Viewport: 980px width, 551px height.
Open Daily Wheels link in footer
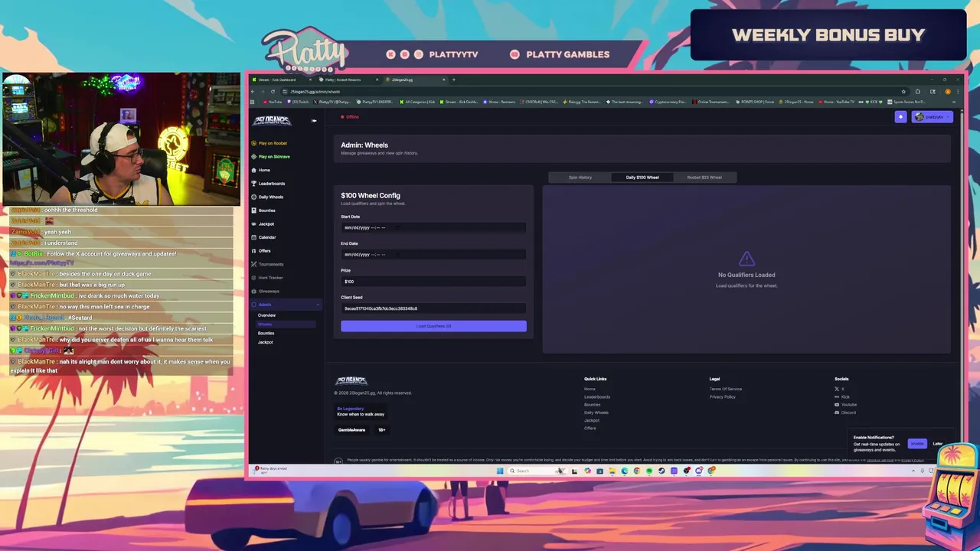coord(596,412)
